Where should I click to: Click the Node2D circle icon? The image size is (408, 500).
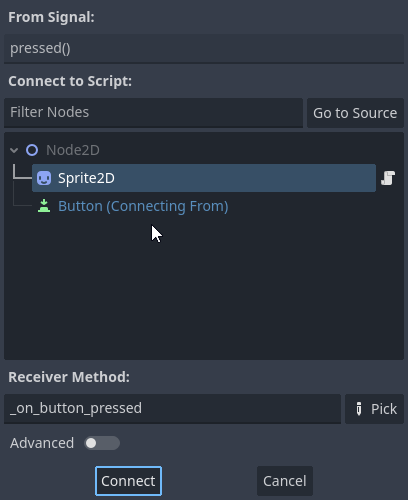pyautogui.click(x=32, y=150)
